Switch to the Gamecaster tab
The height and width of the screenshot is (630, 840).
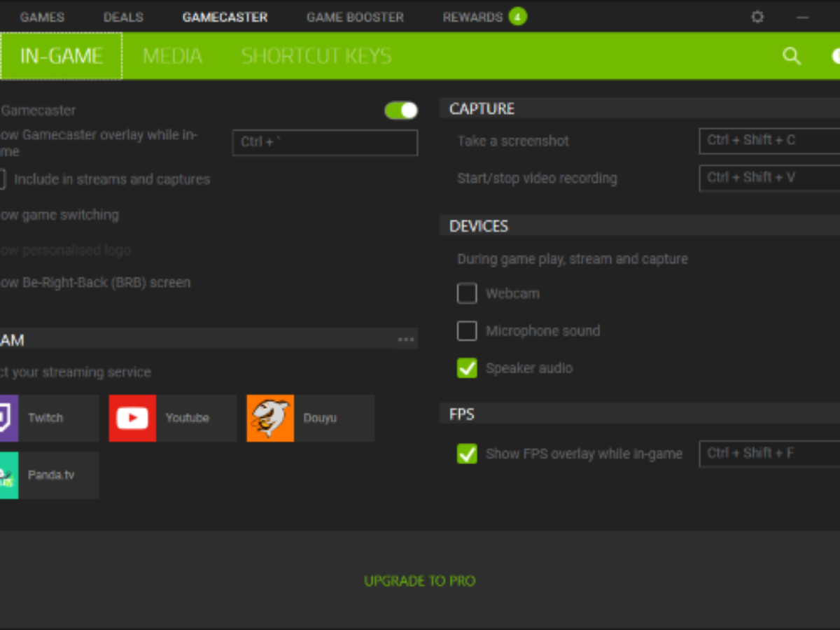tap(225, 17)
